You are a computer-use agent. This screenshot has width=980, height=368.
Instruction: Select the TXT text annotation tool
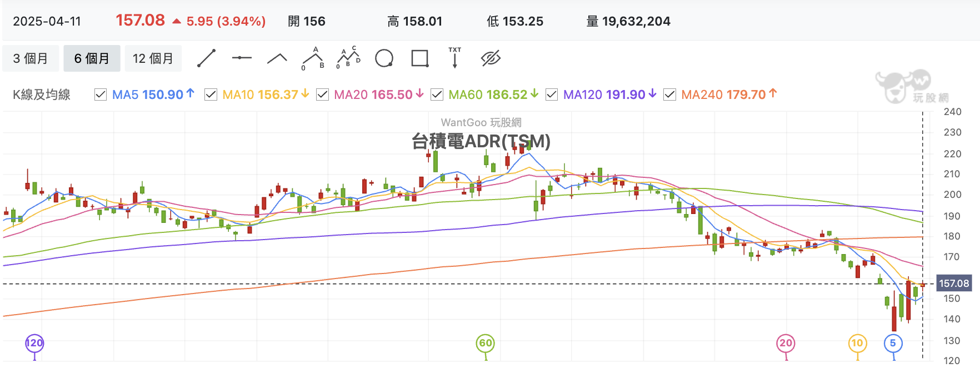click(x=455, y=58)
